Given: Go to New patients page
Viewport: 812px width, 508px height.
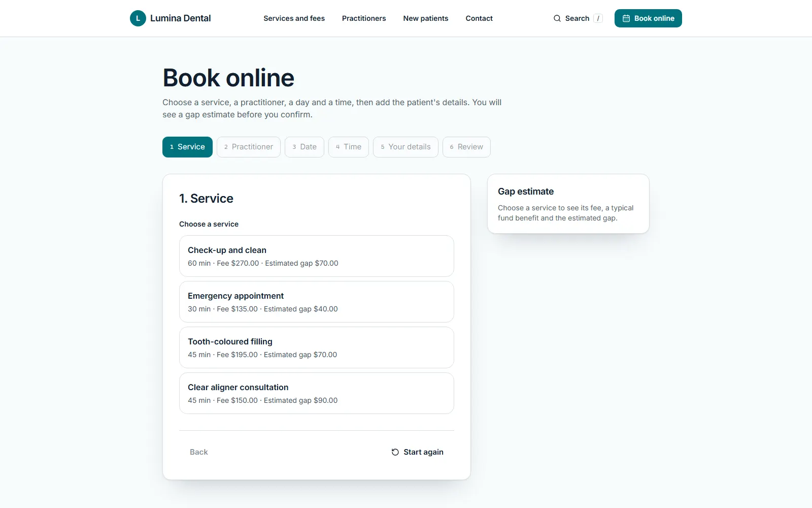Looking at the screenshot, I should point(426,18).
